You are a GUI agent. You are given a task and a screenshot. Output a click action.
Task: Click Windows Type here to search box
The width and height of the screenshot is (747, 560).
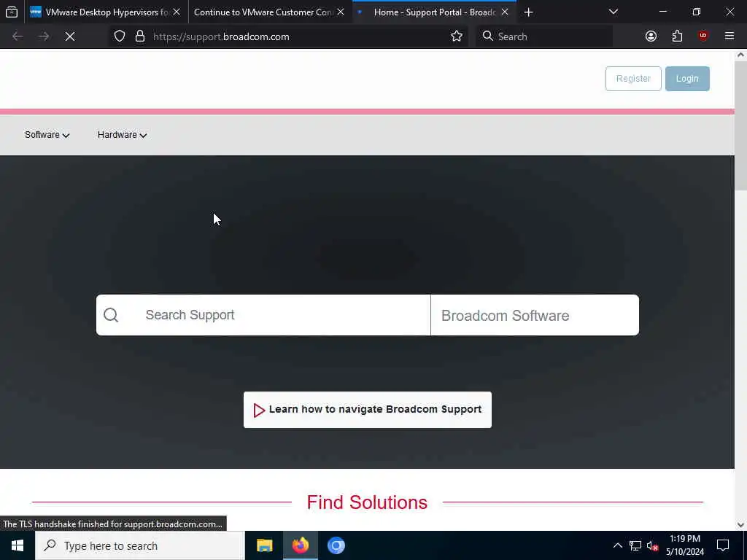(x=140, y=545)
